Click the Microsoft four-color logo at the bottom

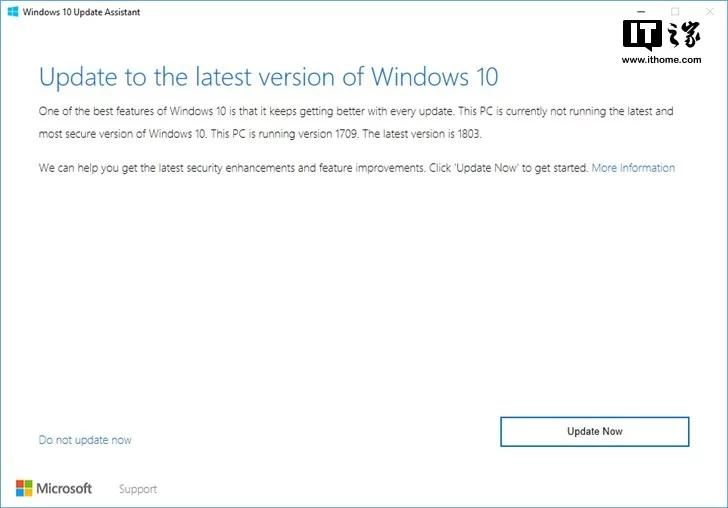pos(24,488)
